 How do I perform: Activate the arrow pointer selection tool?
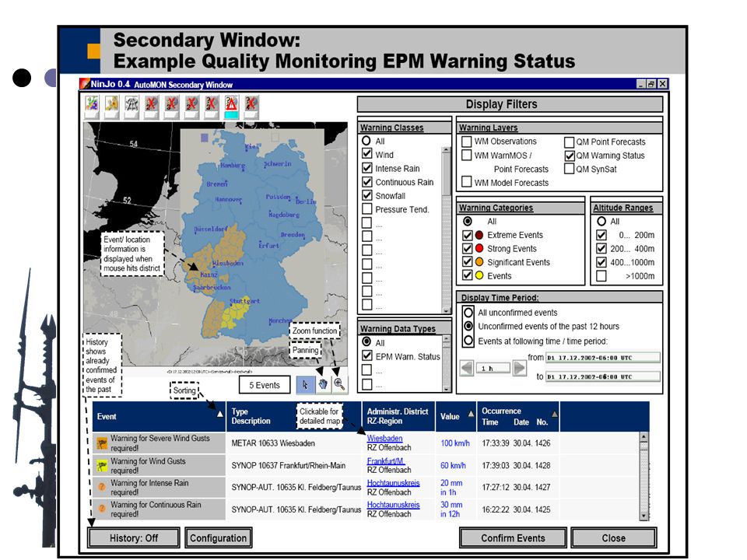point(305,385)
